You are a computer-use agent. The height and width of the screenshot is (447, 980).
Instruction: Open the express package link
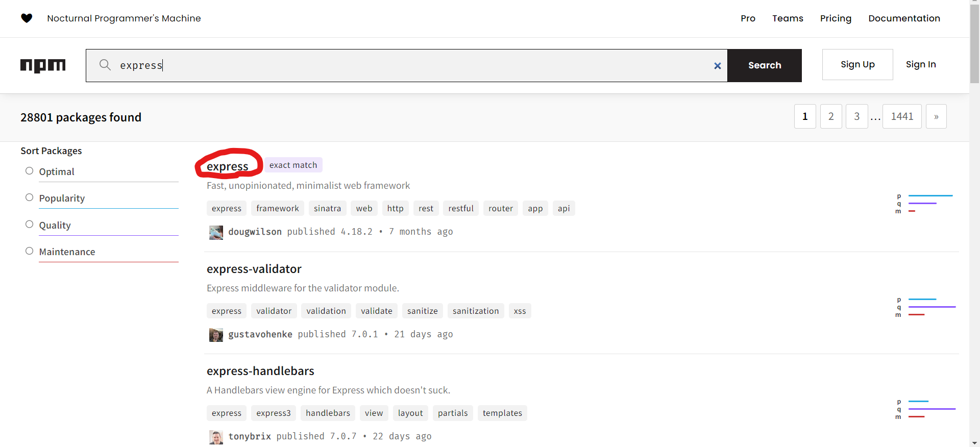click(x=228, y=166)
